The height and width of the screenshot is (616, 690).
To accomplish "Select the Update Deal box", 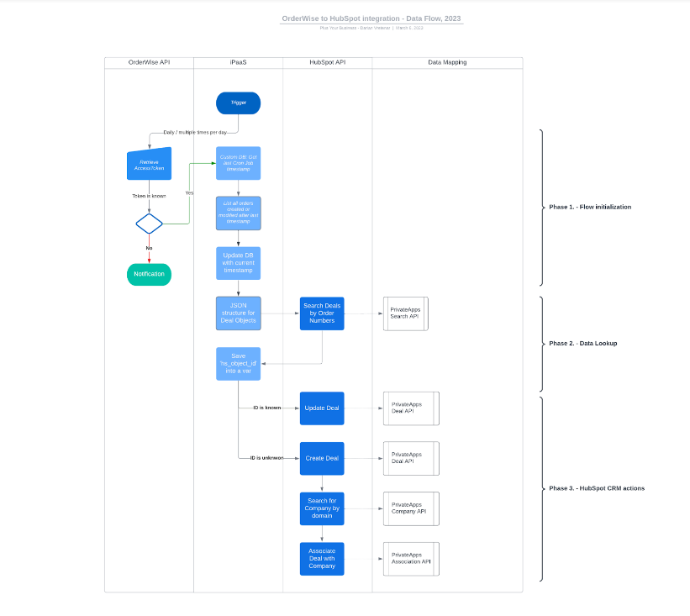I will [x=322, y=408].
